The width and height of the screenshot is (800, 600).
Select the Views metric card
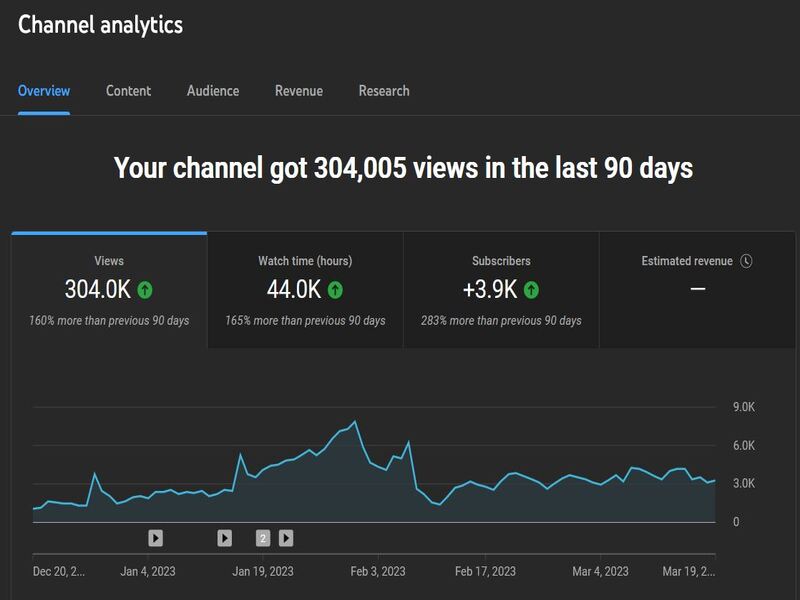[107, 290]
